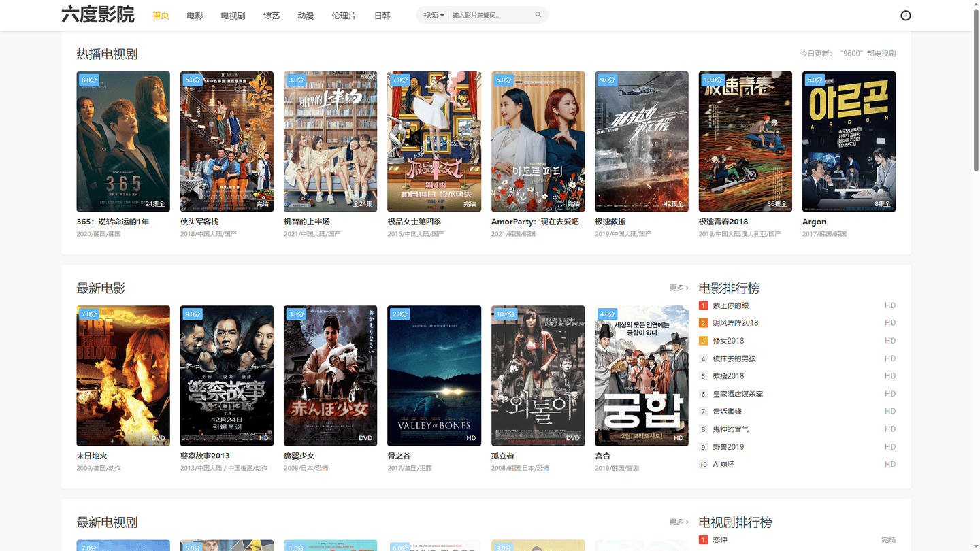Click the AmorParty：现在去爱吧 title text
Screen dimensions: 980x551
point(535,222)
